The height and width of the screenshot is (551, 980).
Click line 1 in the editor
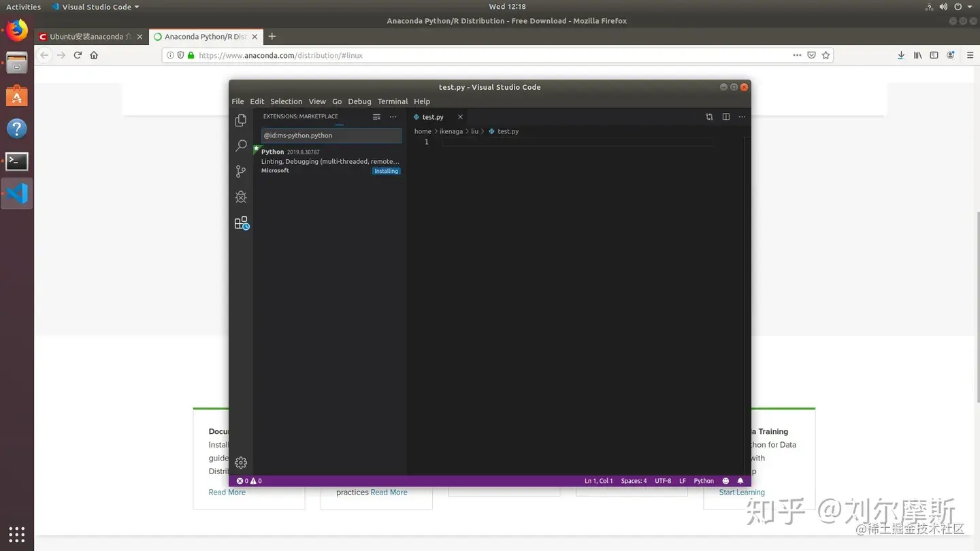pos(577,141)
